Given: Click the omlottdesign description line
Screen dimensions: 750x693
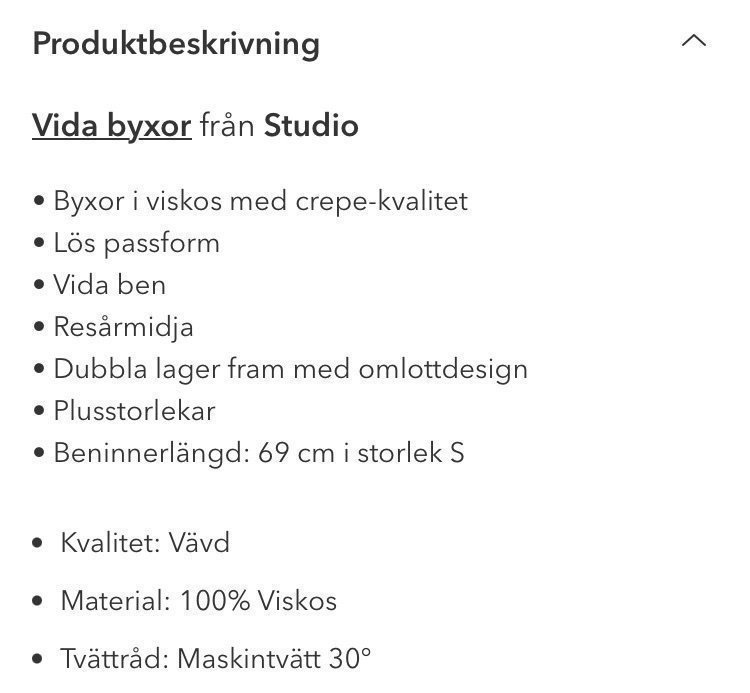Looking at the screenshot, I should [290, 369].
